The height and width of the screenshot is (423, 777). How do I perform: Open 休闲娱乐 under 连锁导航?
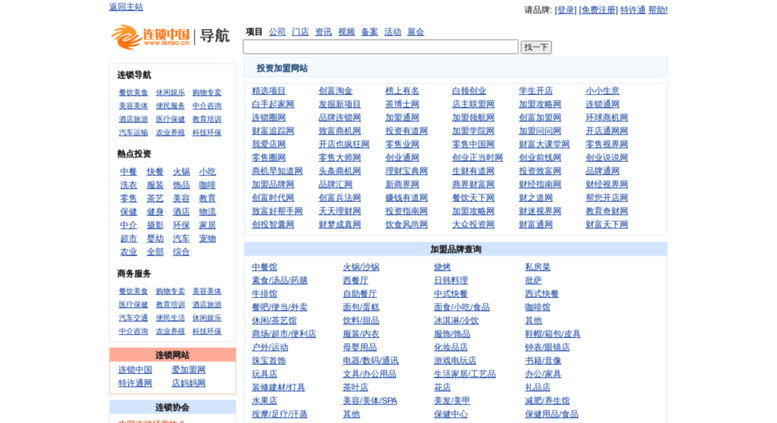(x=170, y=93)
